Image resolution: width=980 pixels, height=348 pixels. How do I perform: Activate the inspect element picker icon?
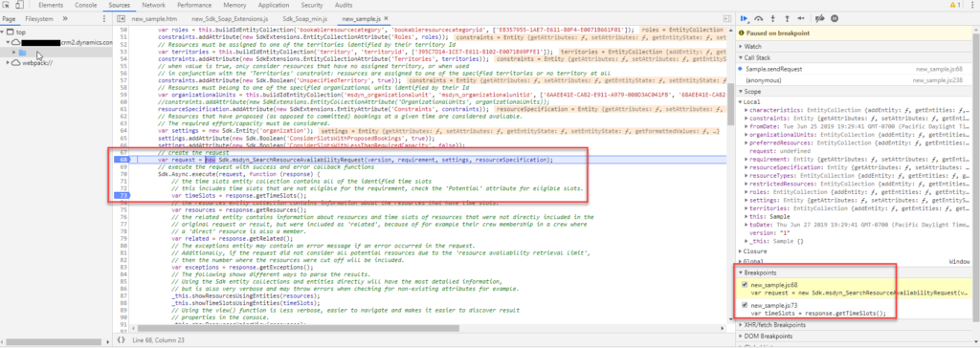pos(7,5)
